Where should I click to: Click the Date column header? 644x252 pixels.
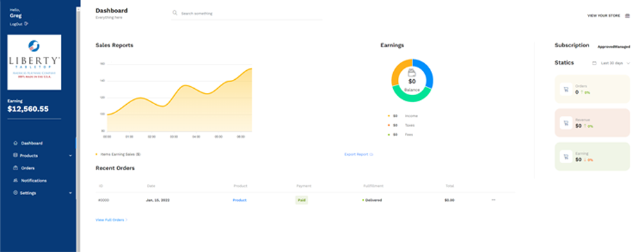tap(151, 186)
